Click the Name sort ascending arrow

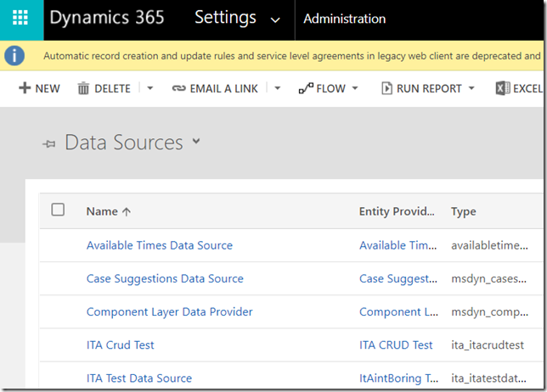(127, 211)
